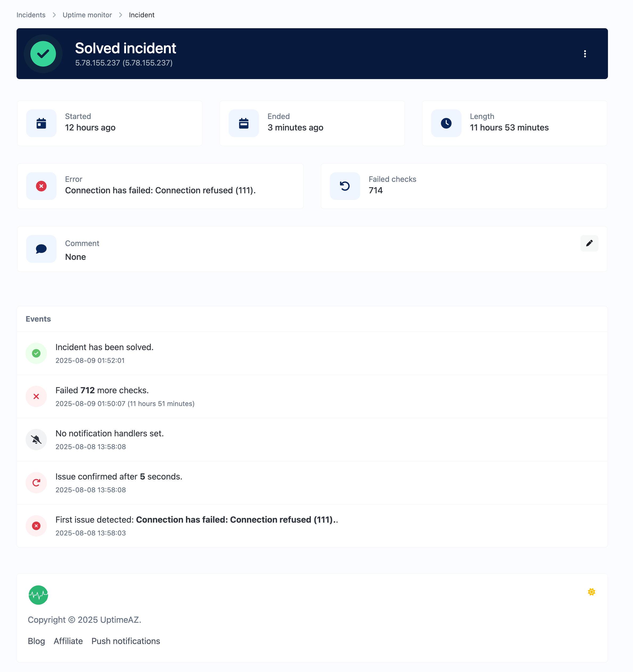Click the muted bell notification icon

tap(36, 440)
